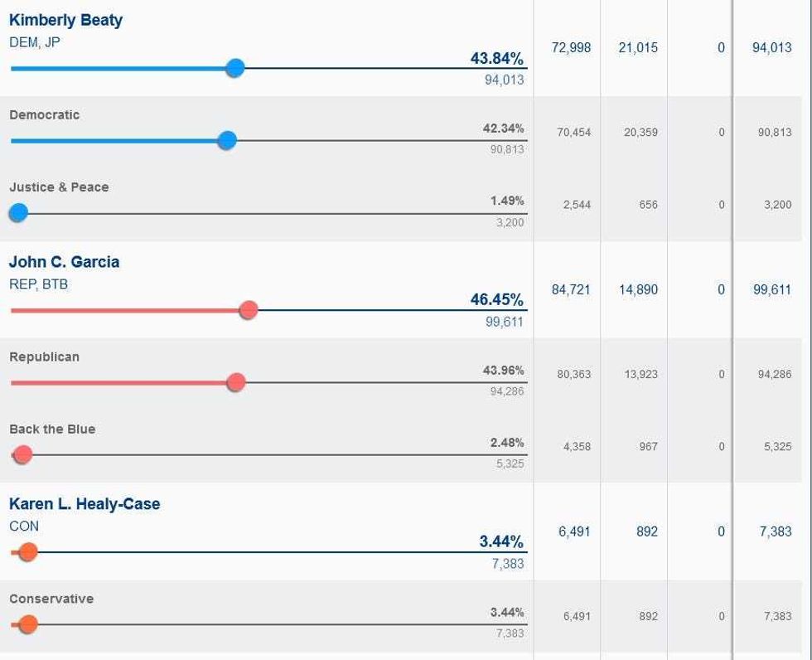
Task: Click Kimberly Beaty's 43.84% percentage
Action: (496, 58)
